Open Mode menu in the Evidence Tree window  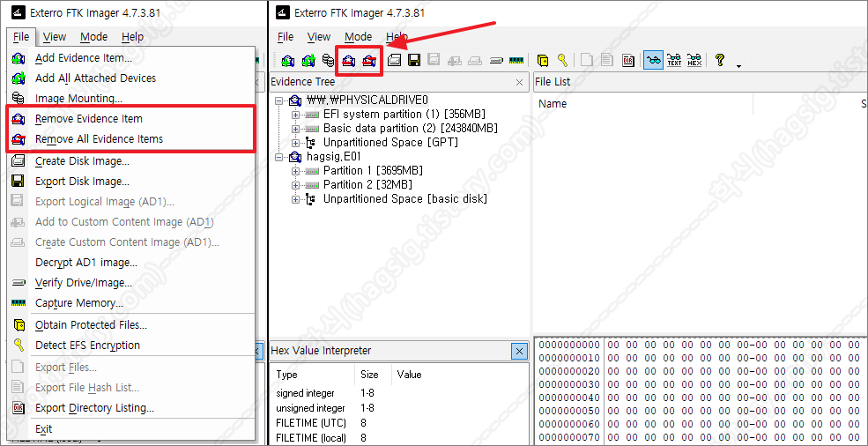[358, 37]
